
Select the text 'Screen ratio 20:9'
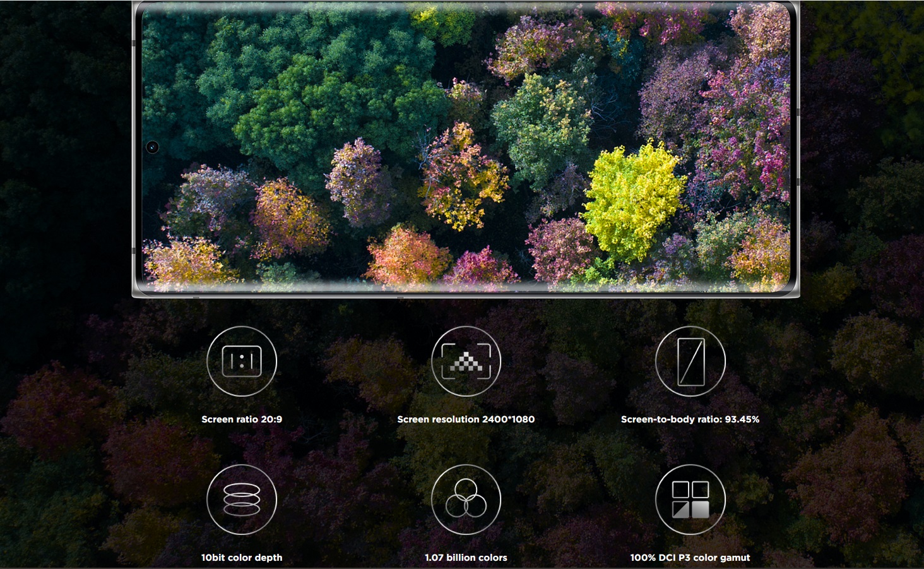242,419
